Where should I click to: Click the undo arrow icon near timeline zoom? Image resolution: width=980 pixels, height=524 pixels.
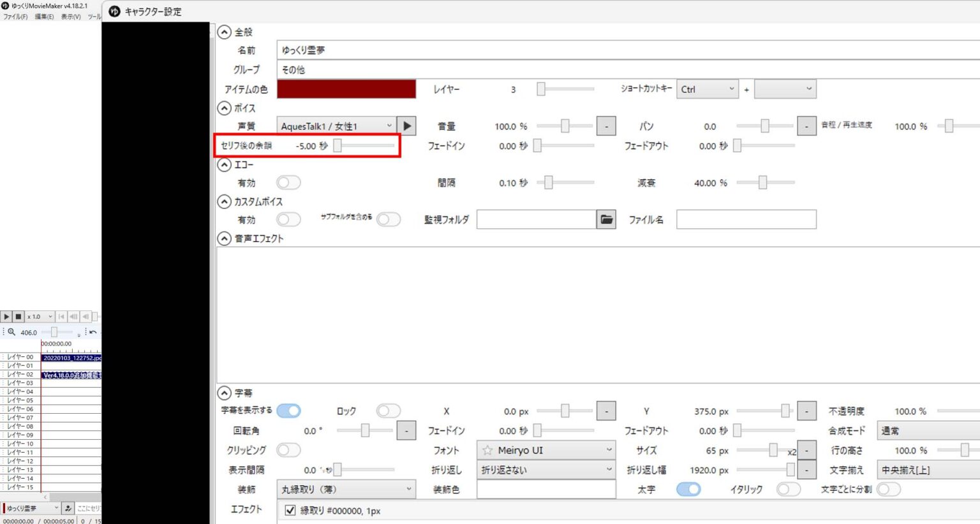[93, 332]
